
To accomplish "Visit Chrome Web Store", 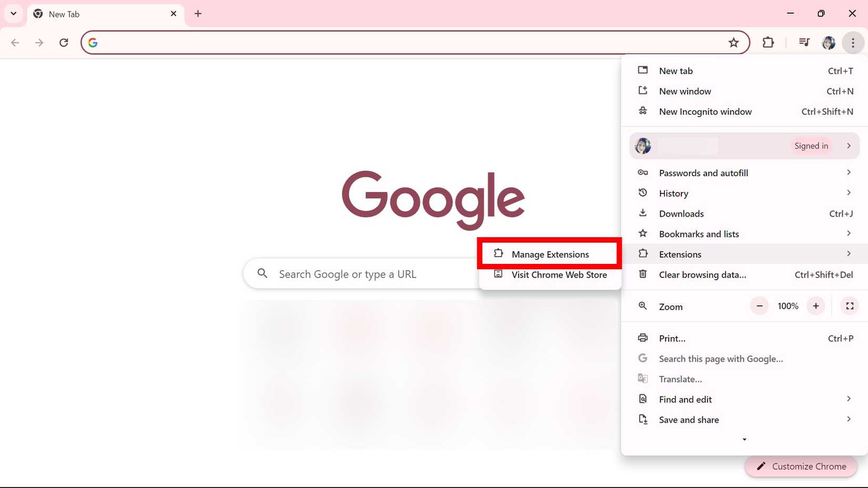I will pos(559,274).
